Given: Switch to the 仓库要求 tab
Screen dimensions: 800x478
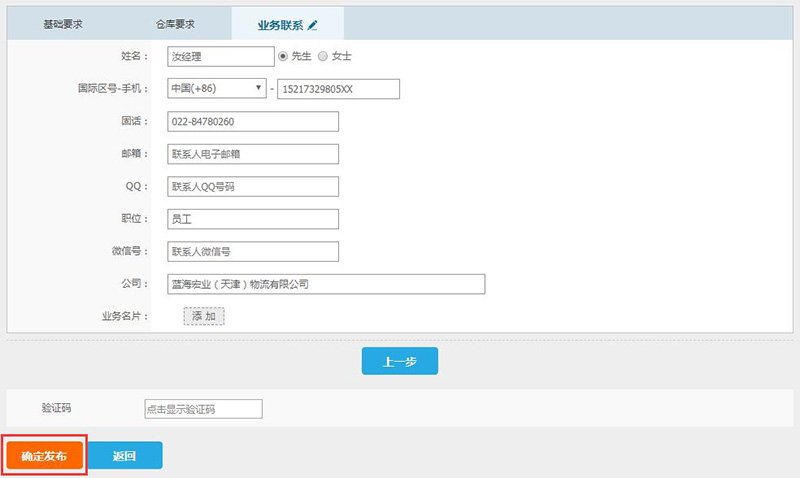Looking at the screenshot, I should [x=175, y=24].
